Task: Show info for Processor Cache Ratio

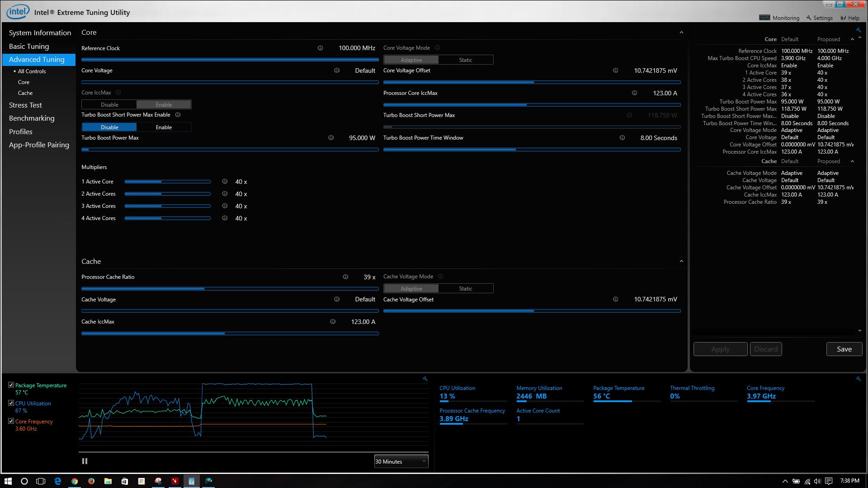Action: (x=345, y=277)
